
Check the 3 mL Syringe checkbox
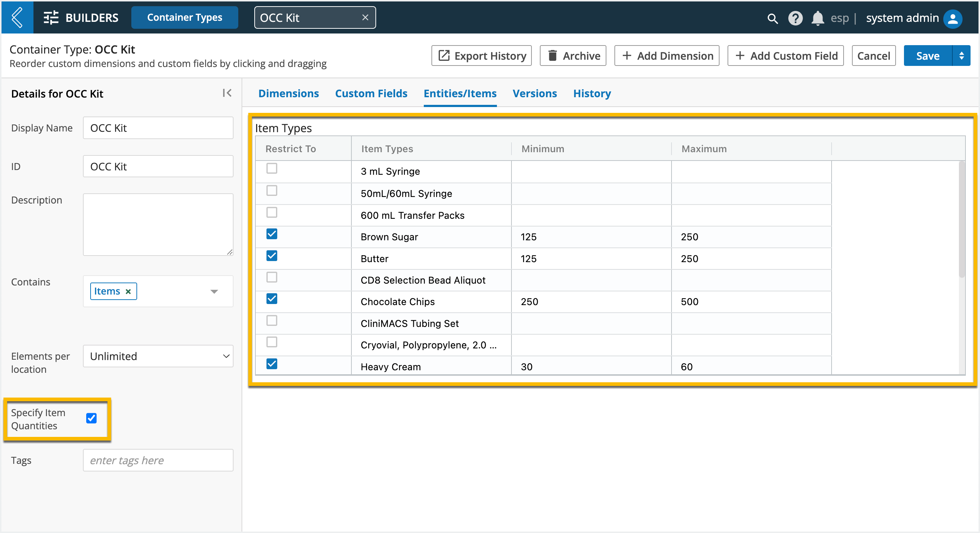click(x=272, y=168)
